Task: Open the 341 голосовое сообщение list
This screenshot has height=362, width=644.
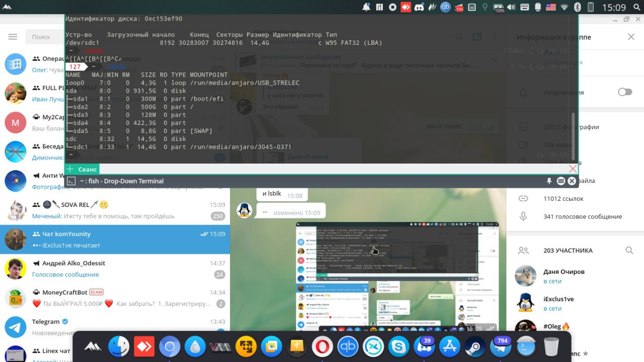Action: (x=583, y=216)
